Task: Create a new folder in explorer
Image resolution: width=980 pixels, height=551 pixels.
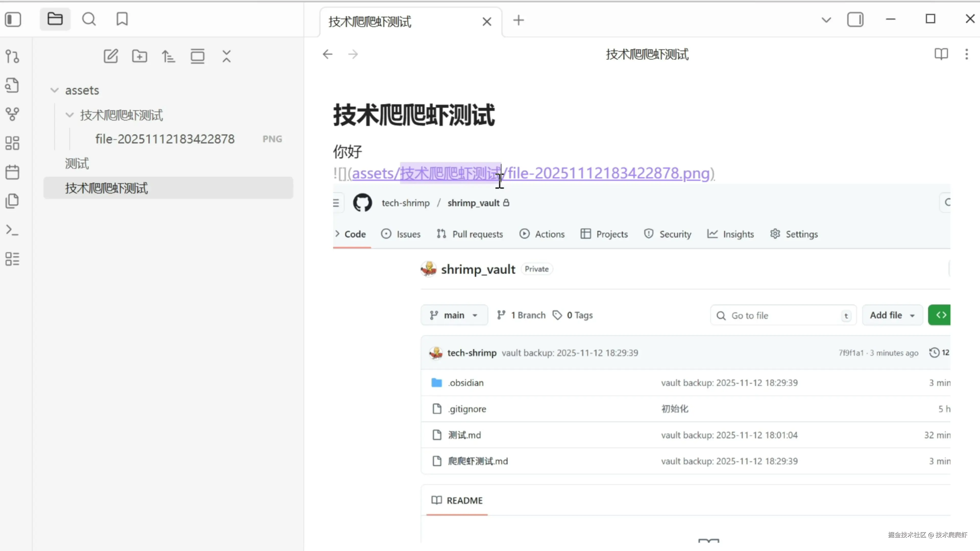Action: point(140,56)
